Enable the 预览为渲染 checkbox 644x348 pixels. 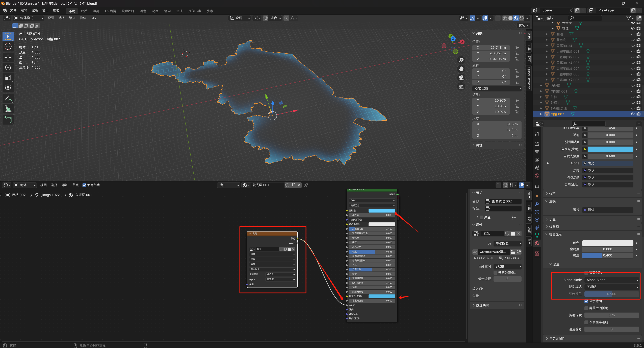coord(495,273)
